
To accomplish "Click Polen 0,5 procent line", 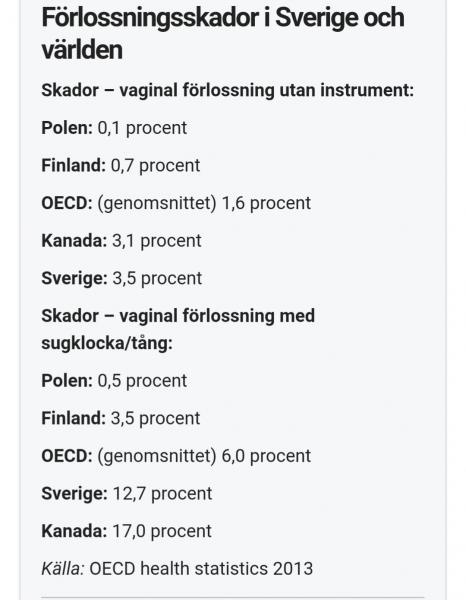I will [114, 381].
